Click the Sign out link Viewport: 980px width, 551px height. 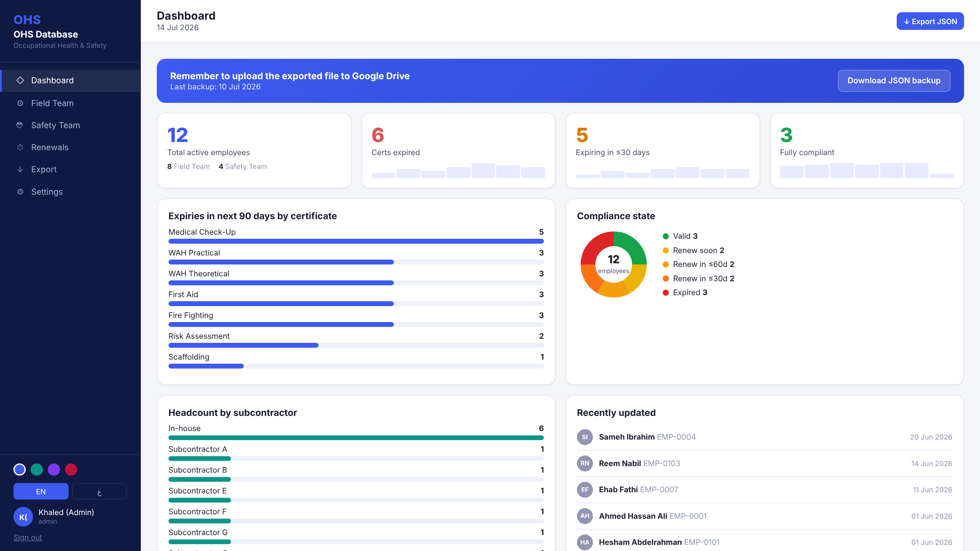[x=28, y=538]
